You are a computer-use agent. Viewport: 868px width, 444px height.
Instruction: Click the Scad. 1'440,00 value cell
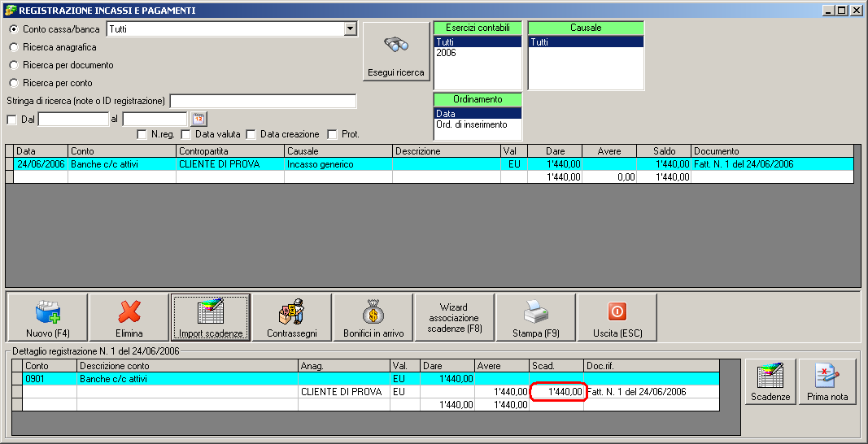tap(556, 391)
